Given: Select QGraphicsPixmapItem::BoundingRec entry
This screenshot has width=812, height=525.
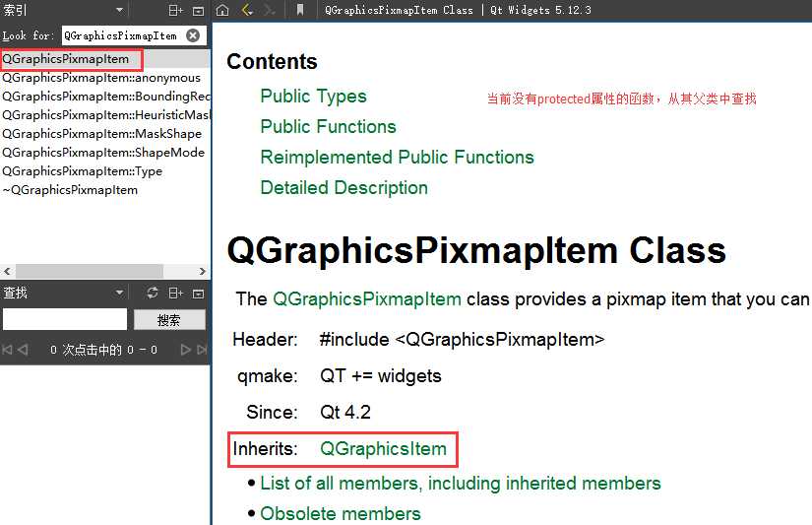Looking at the screenshot, I should tap(105, 97).
